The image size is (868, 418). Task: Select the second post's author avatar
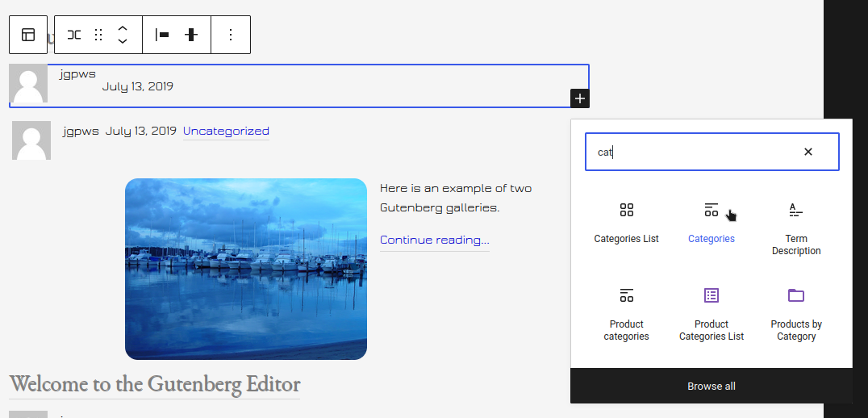click(31, 140)
